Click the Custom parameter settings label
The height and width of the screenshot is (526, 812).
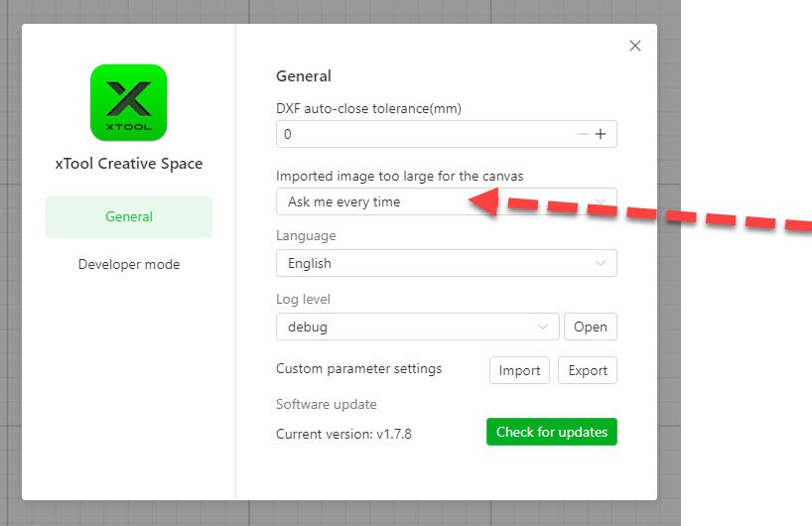point(359,368)
